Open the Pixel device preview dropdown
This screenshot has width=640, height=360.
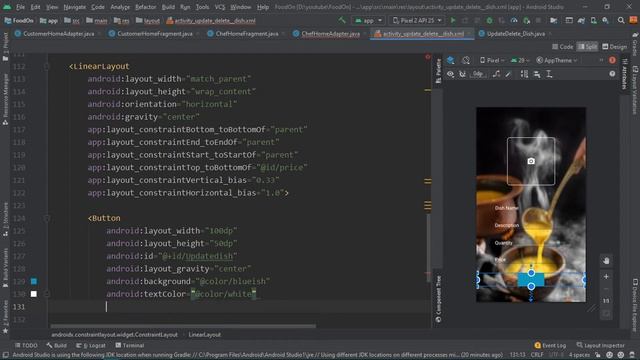tap(492, 60)
